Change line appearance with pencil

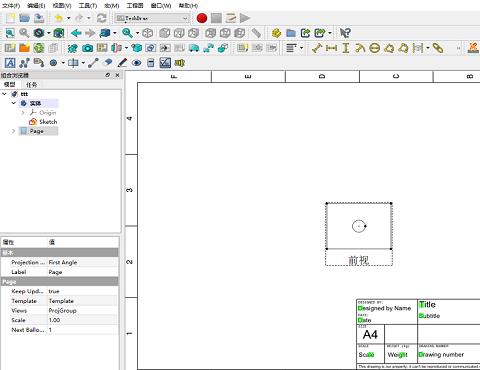[122, 63]
